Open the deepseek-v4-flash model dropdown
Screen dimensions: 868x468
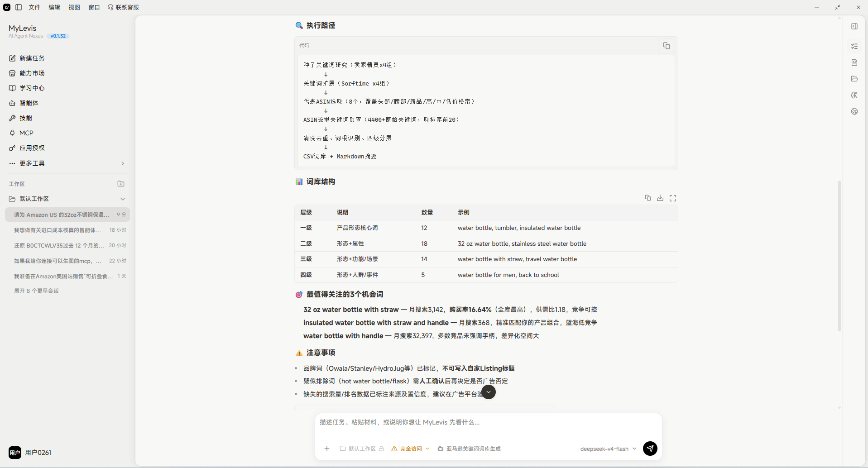(x=608, y=449)
